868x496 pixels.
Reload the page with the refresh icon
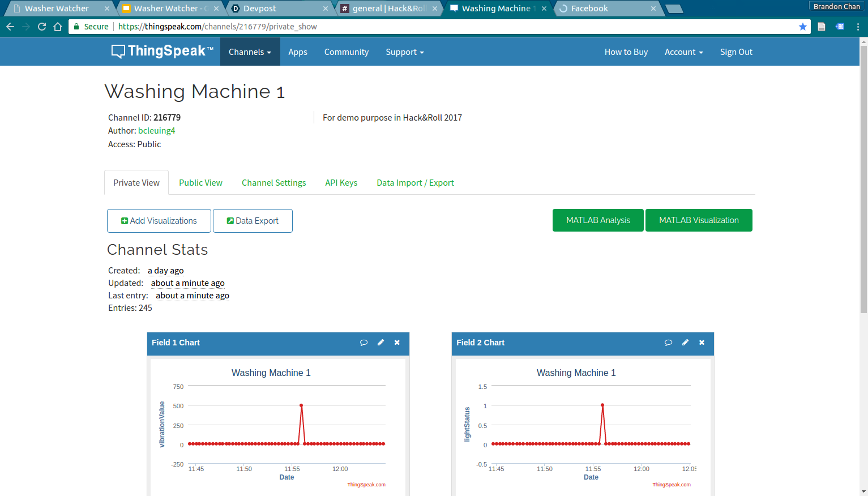(42, 27)
